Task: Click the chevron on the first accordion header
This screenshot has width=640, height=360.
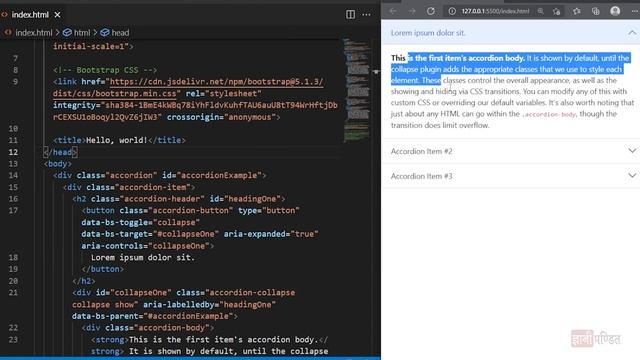Action: pos(632,33)
